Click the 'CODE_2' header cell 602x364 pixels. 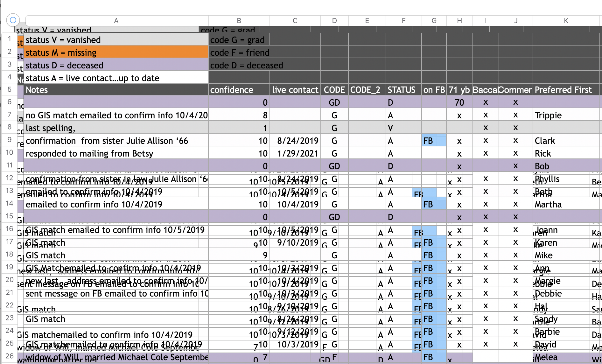tap(367, 90)
